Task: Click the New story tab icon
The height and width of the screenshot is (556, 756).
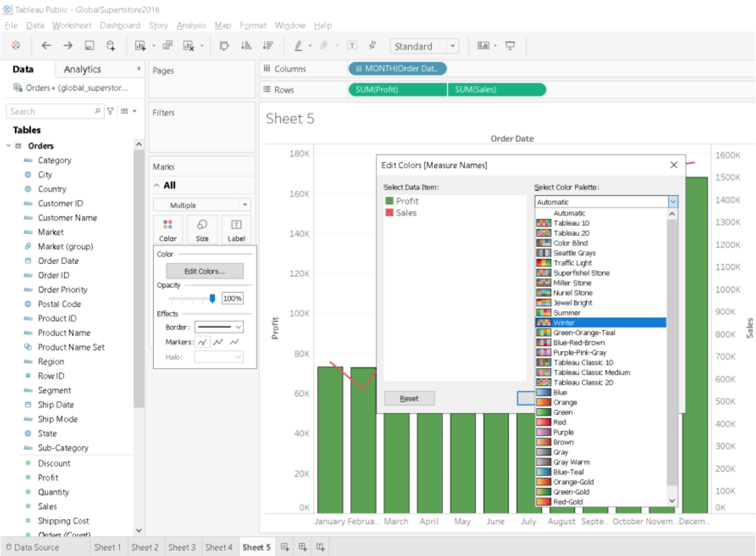Action: point(320,547)
